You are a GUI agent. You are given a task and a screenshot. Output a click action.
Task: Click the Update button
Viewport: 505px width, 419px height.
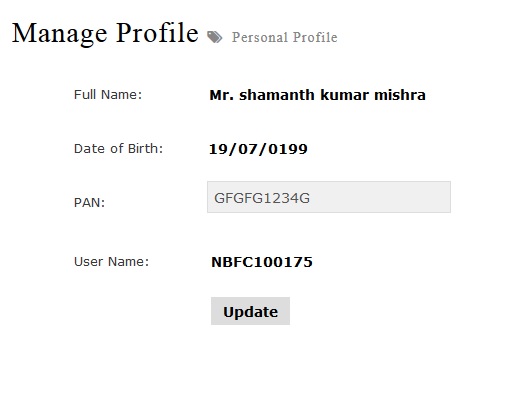click(250, 311)
